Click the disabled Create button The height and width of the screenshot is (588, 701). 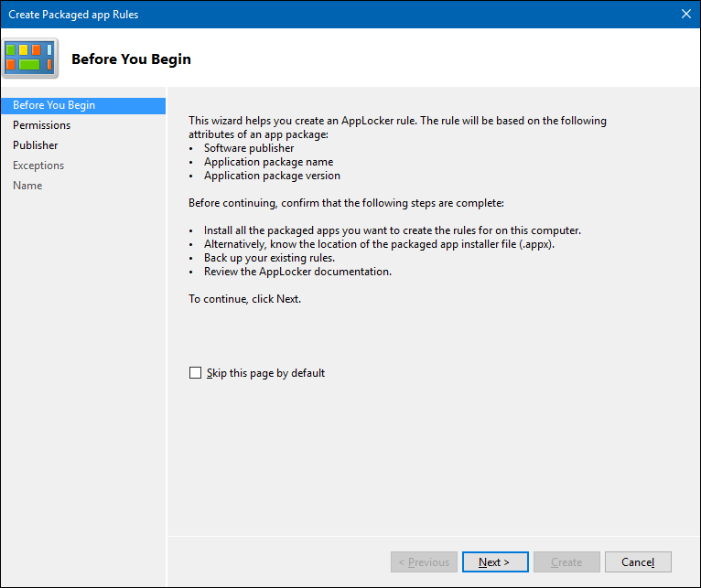[x=566, y=562]
